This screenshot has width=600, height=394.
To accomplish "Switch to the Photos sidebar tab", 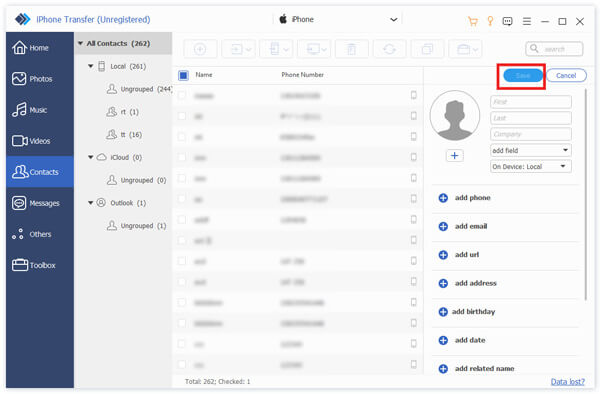I will coord(39,79).
